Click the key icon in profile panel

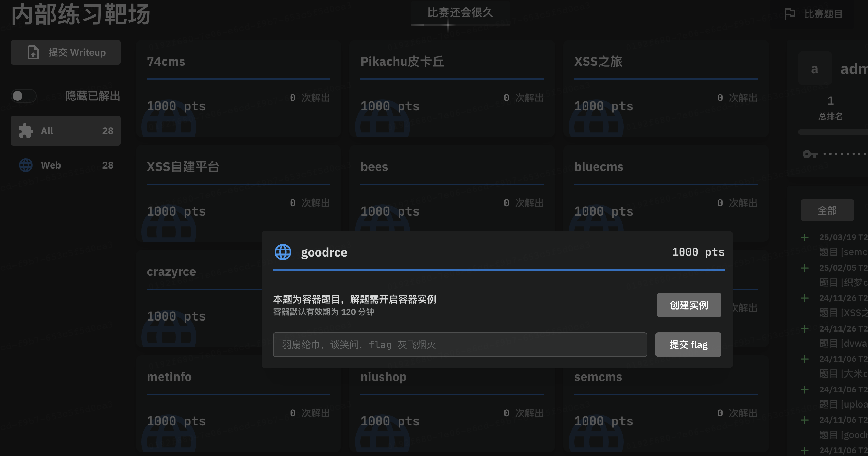810,154
